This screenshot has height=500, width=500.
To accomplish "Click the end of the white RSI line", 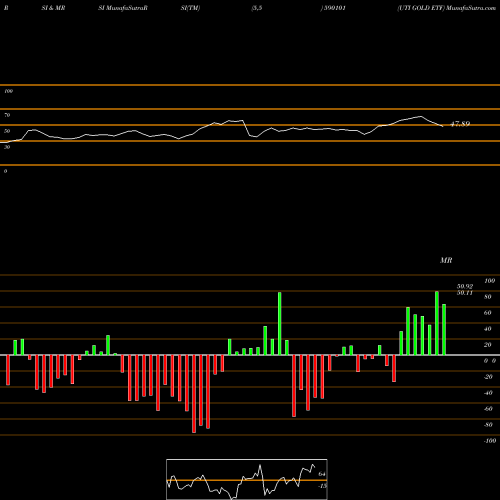I will point(442,126).
